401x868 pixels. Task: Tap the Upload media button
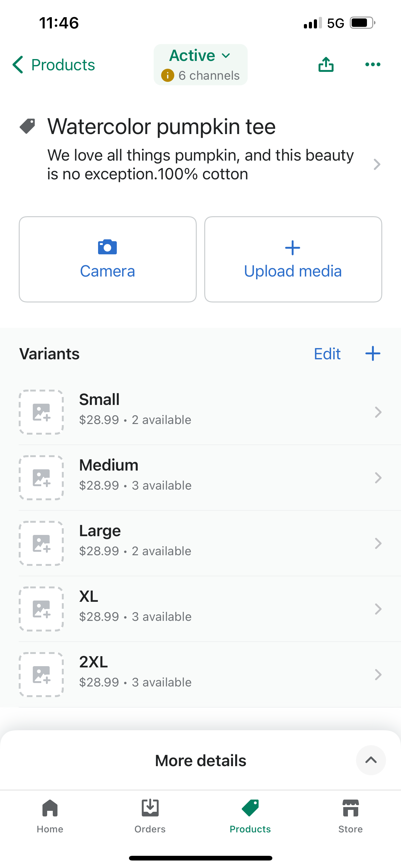(x=293, y=259)
